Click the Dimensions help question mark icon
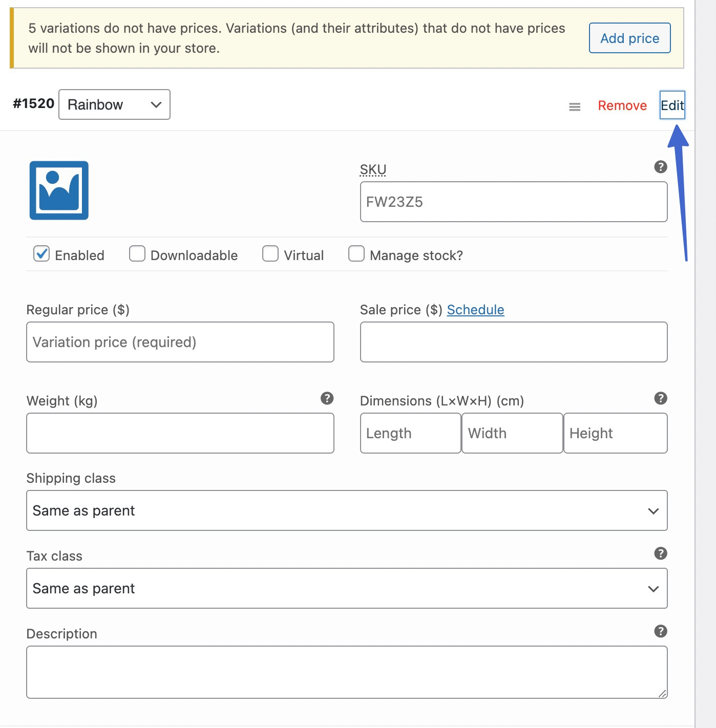 660,398
